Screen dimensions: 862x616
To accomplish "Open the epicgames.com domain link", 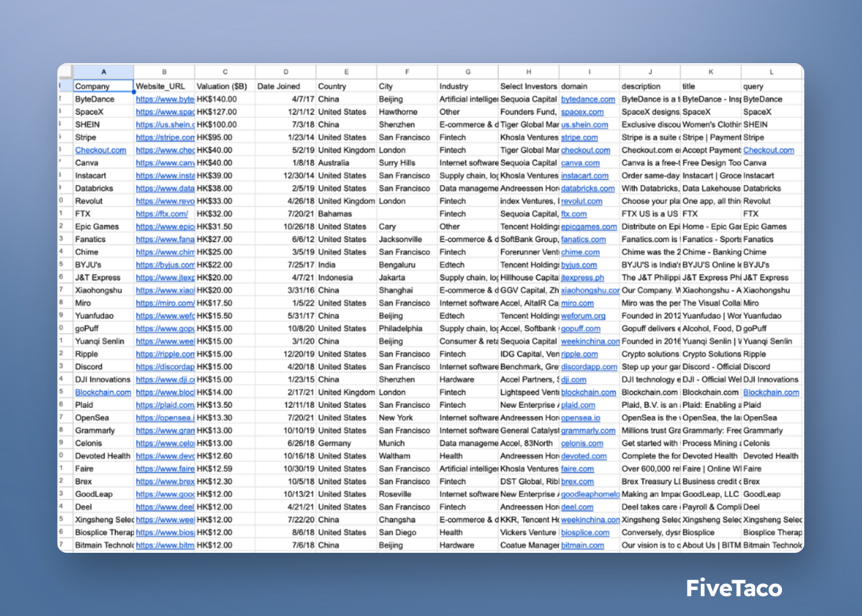I will coord(589,227).
